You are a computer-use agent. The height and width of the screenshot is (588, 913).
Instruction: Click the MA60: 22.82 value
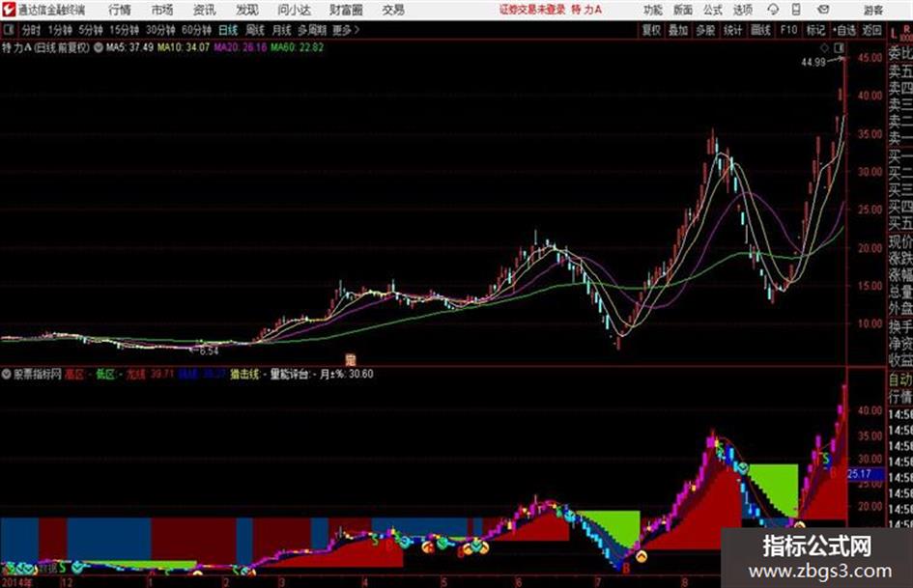297,47
